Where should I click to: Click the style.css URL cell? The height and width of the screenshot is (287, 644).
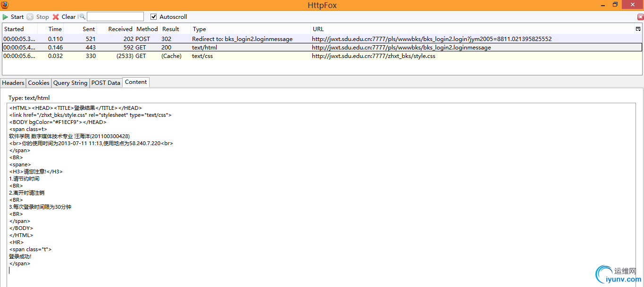coord(373,56)
